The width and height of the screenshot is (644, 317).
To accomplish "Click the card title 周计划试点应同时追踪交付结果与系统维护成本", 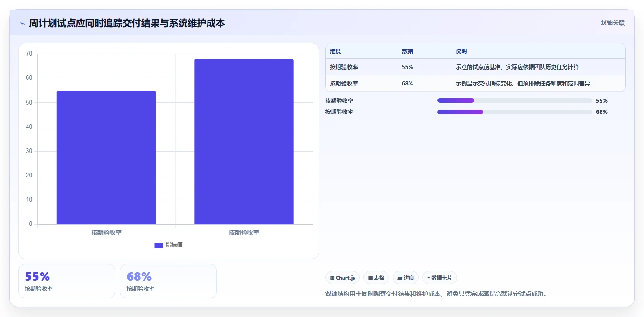I will coord(127,23).
